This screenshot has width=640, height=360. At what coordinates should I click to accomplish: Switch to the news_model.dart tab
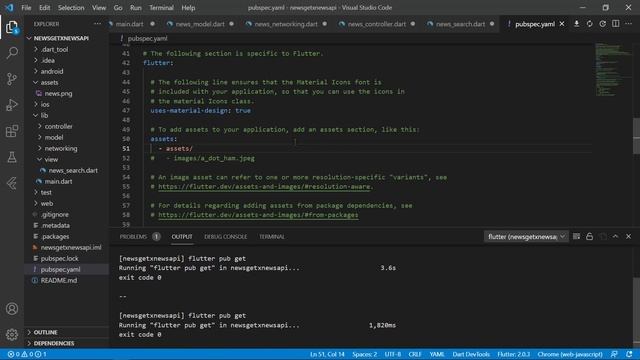click(200, 24)
